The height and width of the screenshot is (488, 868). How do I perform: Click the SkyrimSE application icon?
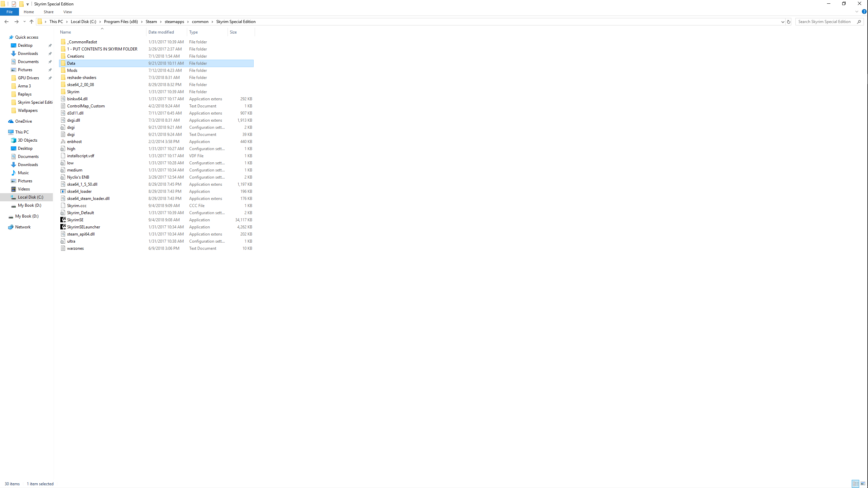click(x=63, y=220)
